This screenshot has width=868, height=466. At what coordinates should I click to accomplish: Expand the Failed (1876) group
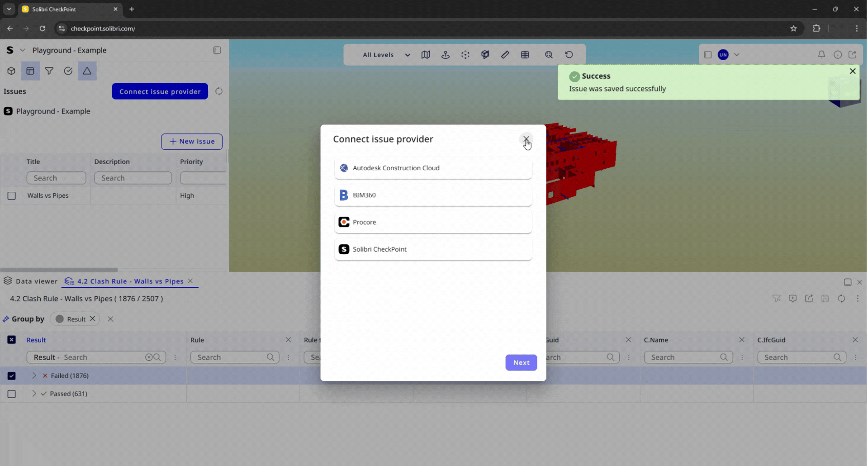point(34,376)
